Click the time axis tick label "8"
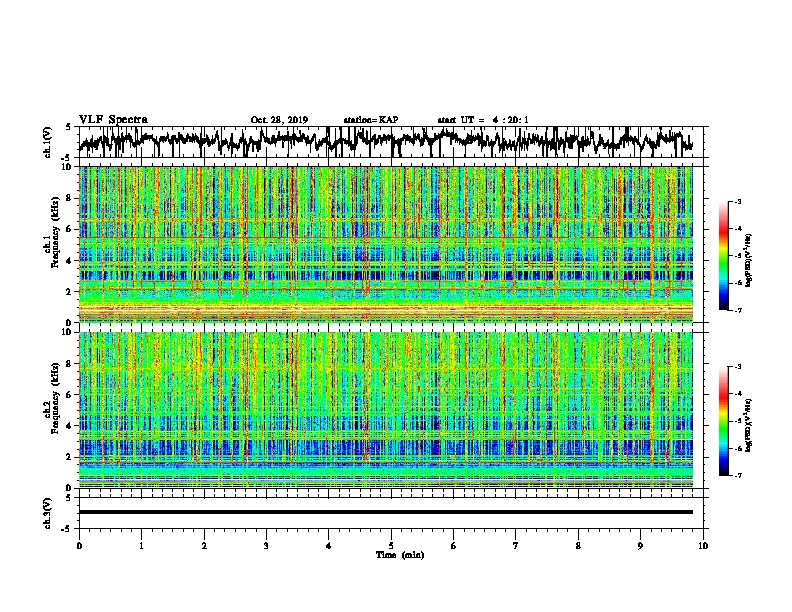Image resolution: width=792 pixels, height=612 pixels. pos(578,546)
